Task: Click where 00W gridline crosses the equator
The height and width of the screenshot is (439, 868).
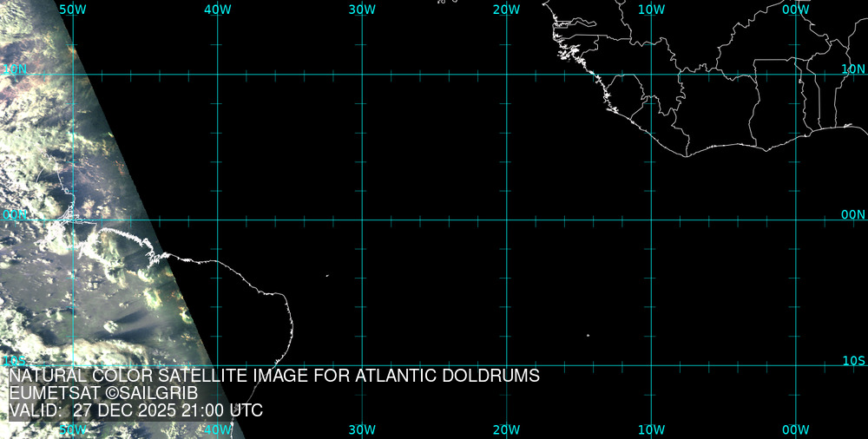Action: click(795, 219)
